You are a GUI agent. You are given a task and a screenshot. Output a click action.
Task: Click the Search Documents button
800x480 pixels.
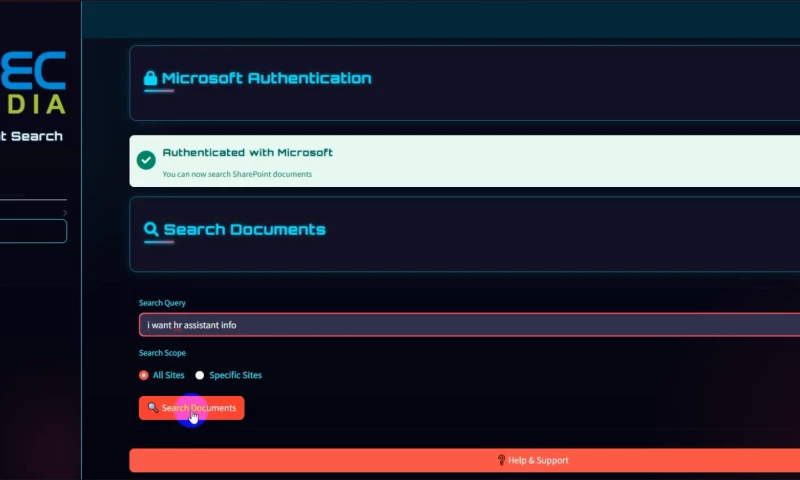(191, 408)
